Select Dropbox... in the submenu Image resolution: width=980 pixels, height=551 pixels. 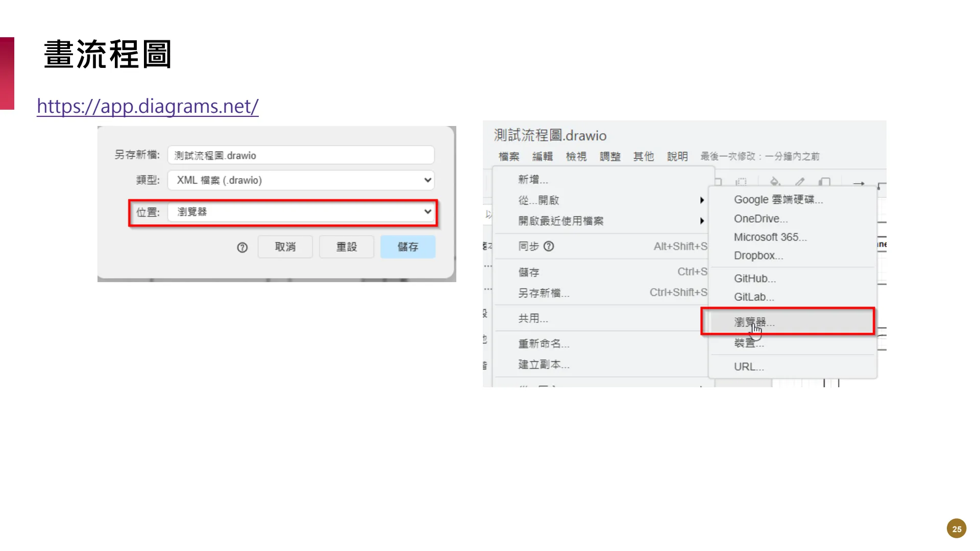click(793, 256)
